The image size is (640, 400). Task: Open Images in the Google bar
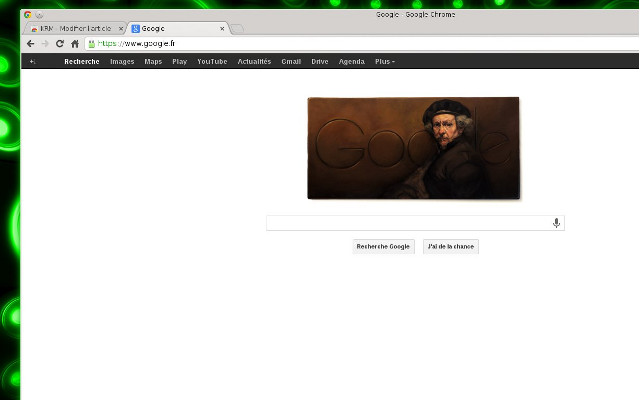pos(122,62)
